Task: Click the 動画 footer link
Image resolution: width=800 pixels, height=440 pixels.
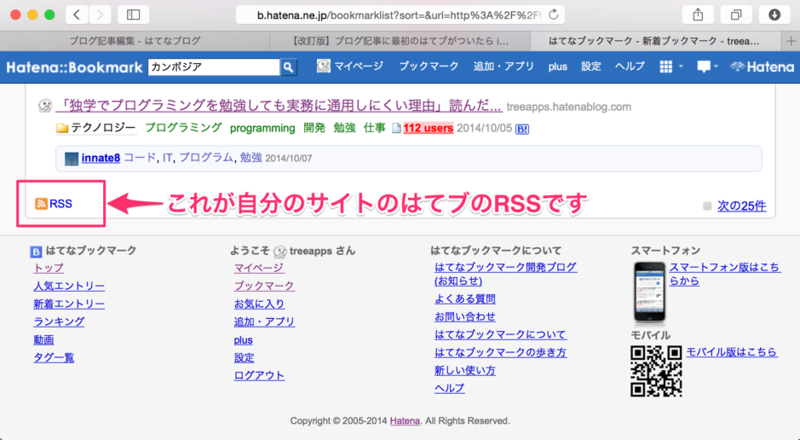Action: (43, 339)
